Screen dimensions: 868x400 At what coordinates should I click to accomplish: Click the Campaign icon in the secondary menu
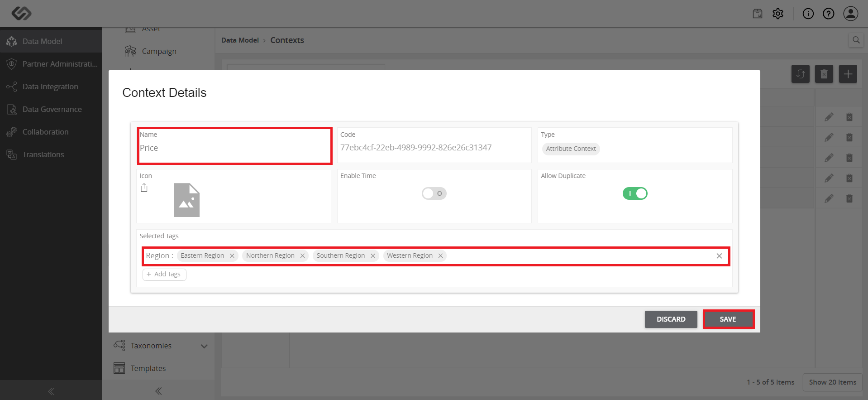130,51
